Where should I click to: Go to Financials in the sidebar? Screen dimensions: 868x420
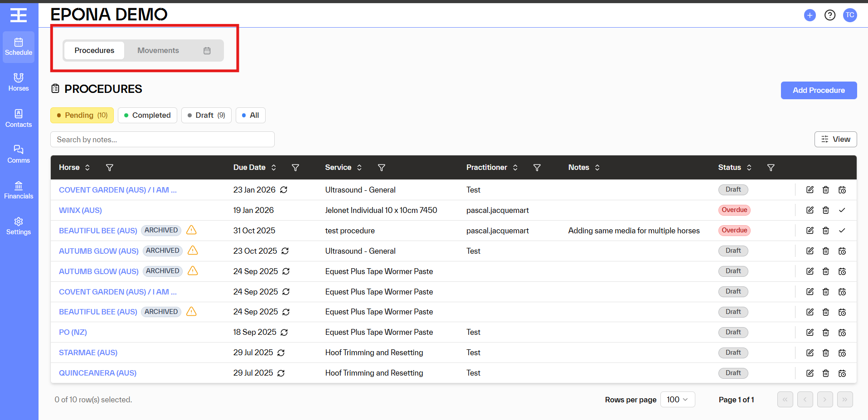pos(18,190)
